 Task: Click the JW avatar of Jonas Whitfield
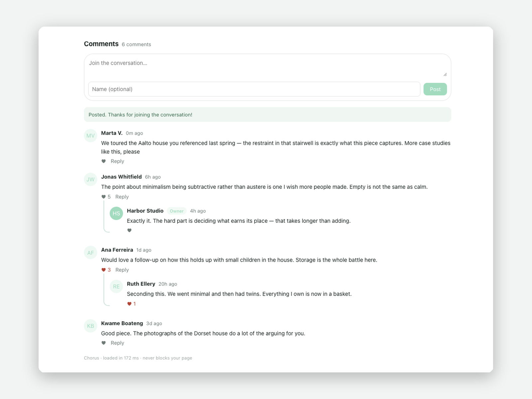90,180
